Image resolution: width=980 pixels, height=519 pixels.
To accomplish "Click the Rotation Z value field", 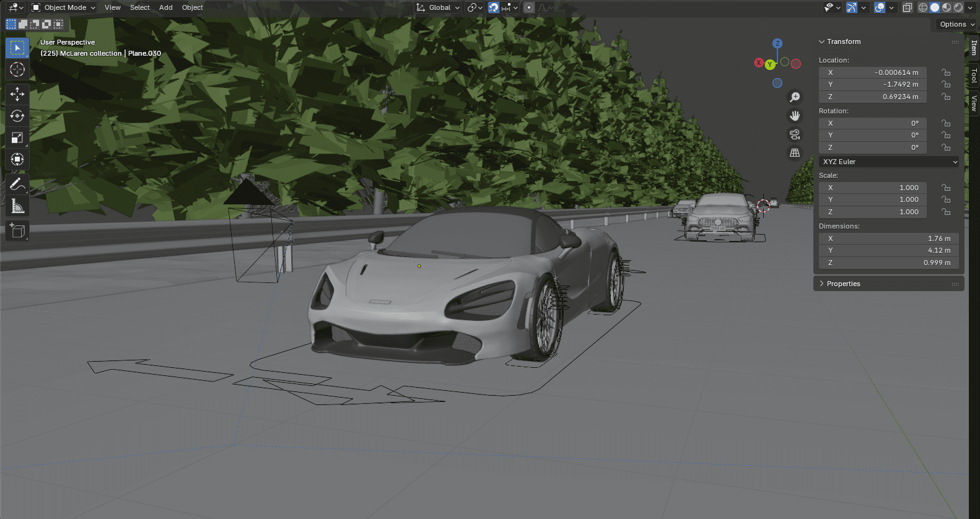I will point(873,147).
